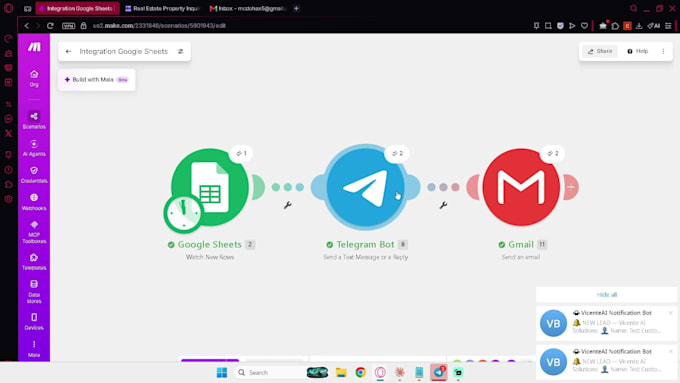
Task: Open the operations bubble on Gmail module
Action: click(552, 153)
